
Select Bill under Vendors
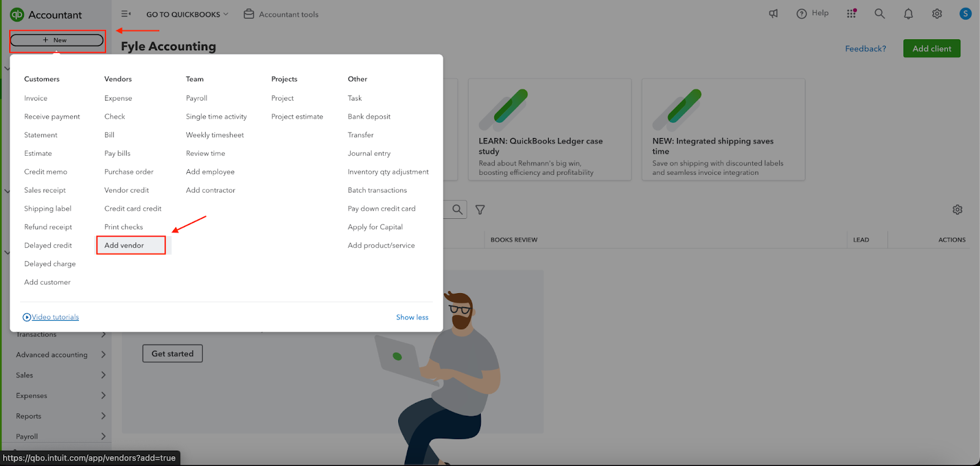point(109,135)
